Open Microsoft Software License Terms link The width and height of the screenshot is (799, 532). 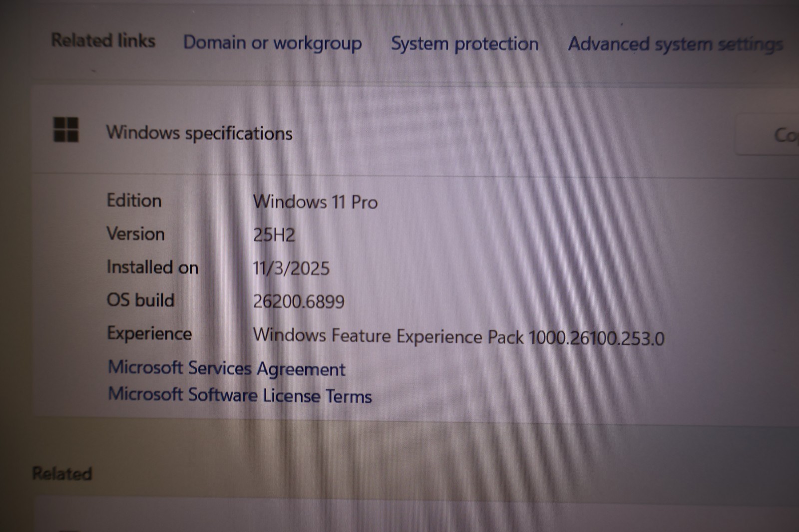tap(240, 395)
